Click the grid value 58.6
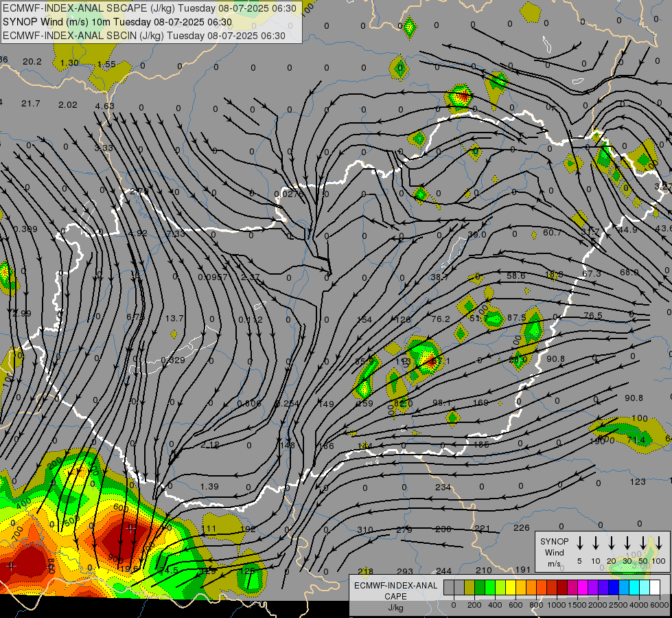Screen dimensions: 672x618 click(x=516, y=276)
